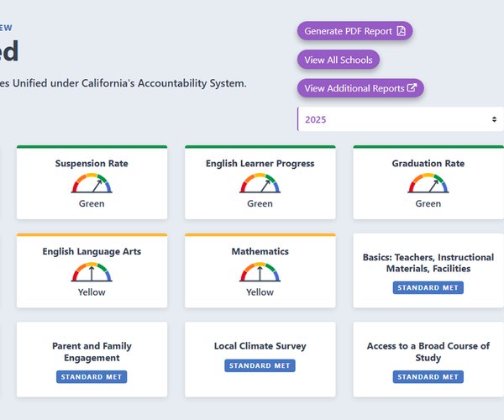Click the year selector up-down arrows

coord(494,119)
